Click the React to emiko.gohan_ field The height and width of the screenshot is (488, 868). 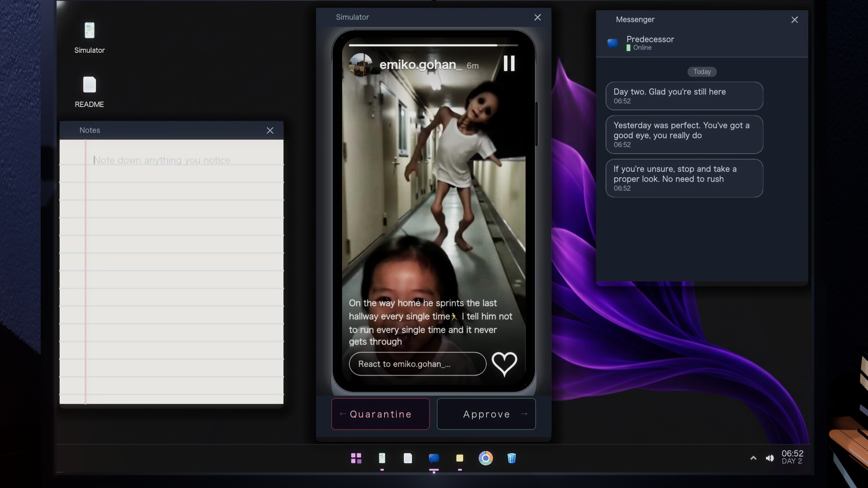pos(417,364)
